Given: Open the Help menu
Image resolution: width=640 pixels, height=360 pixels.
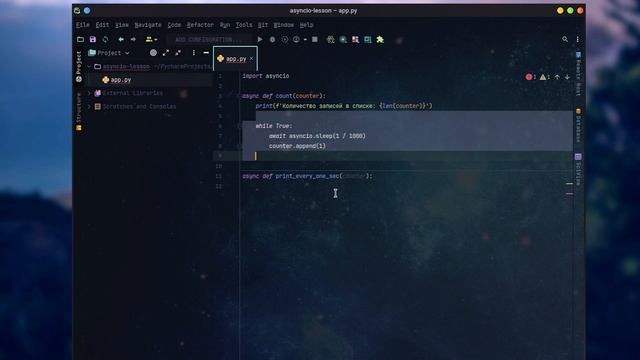Looking at the screenshot, I should (307, 25).
